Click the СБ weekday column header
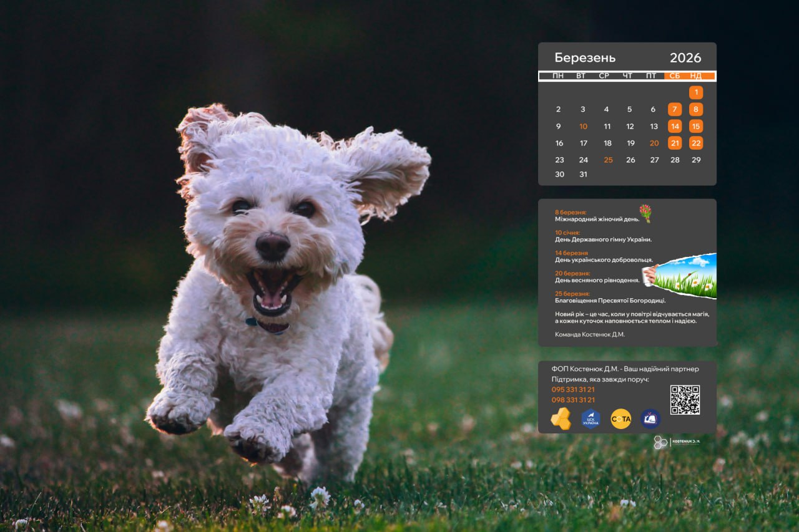799x532 pixels. pyautogui.click(x=674, y=76)
